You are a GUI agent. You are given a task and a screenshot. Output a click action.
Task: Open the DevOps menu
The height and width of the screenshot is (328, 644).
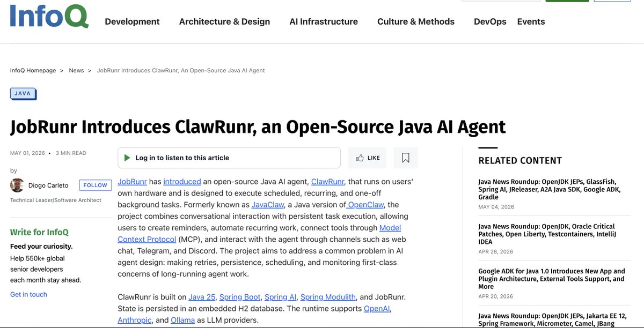(x=490, y=21)
